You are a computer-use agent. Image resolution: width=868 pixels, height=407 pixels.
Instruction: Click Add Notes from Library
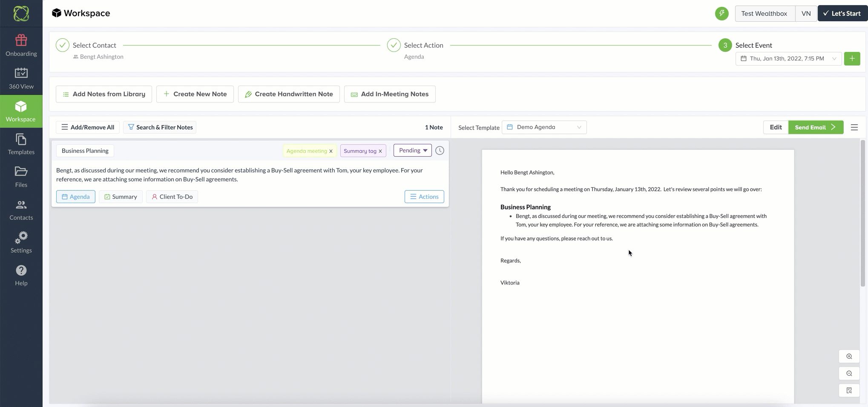104,94
